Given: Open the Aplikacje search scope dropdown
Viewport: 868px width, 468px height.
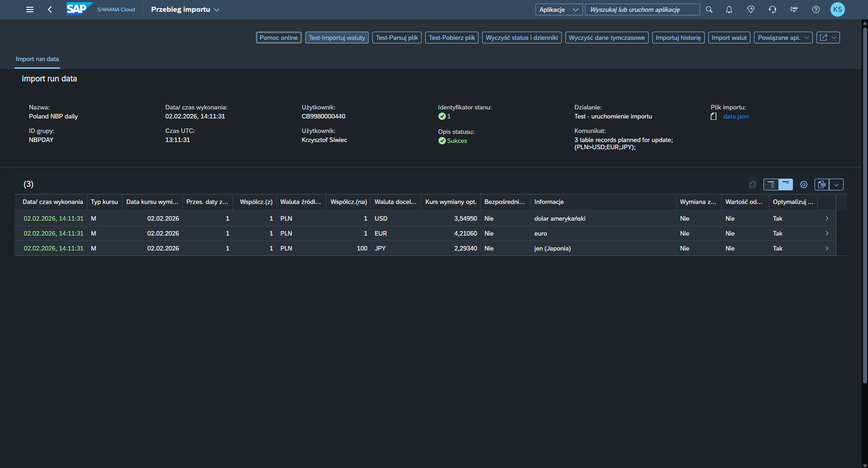Looking at the screenshot, I should pos(559,9).
